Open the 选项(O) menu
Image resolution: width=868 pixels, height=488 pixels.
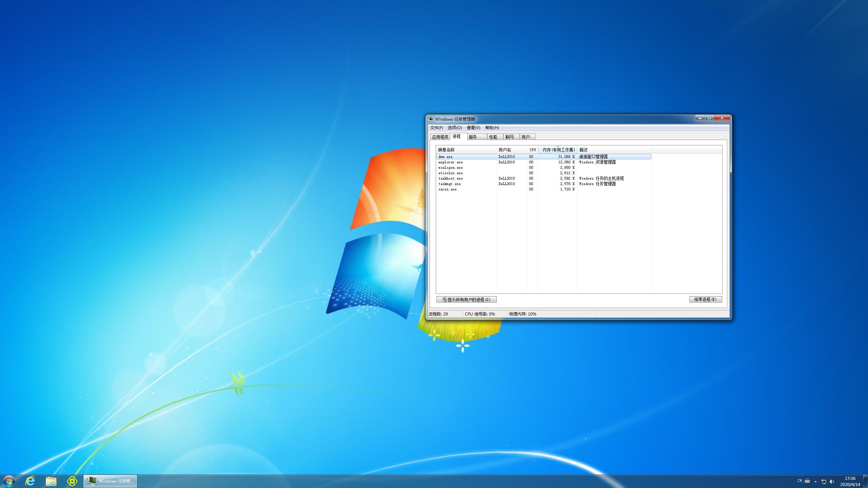(x=455, y=128)
